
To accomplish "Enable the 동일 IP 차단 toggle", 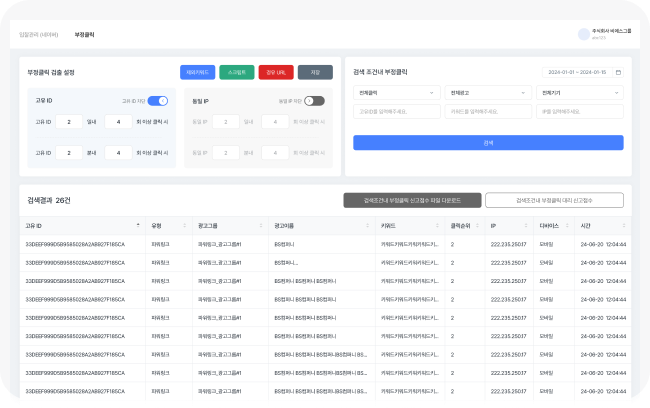I will point(314,101).
